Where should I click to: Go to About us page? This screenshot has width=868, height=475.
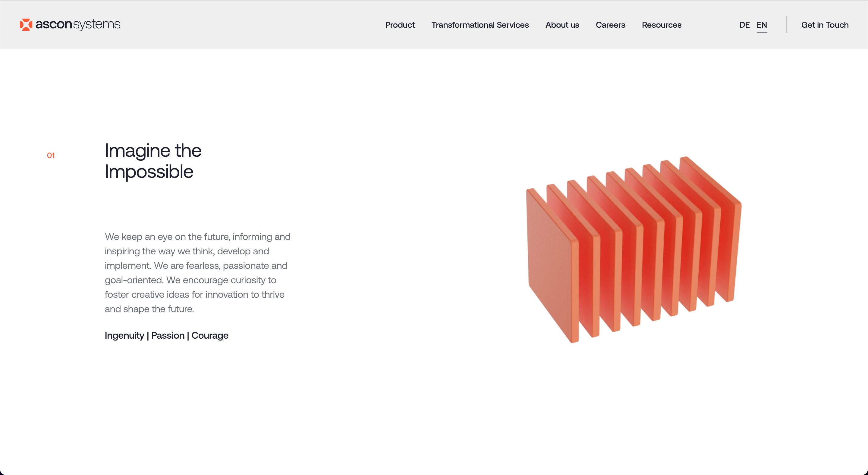pyautogui.click(x=562, y=25)
